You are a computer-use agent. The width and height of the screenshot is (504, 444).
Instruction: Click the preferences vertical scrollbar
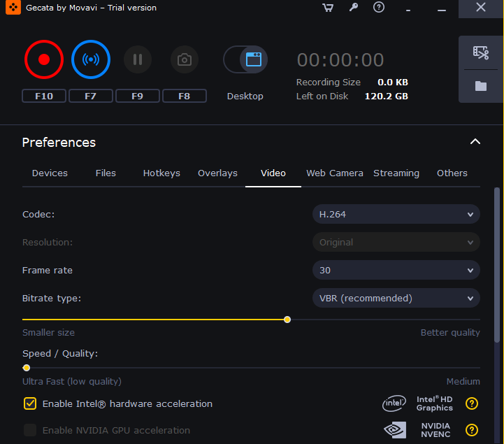(497, 265)
